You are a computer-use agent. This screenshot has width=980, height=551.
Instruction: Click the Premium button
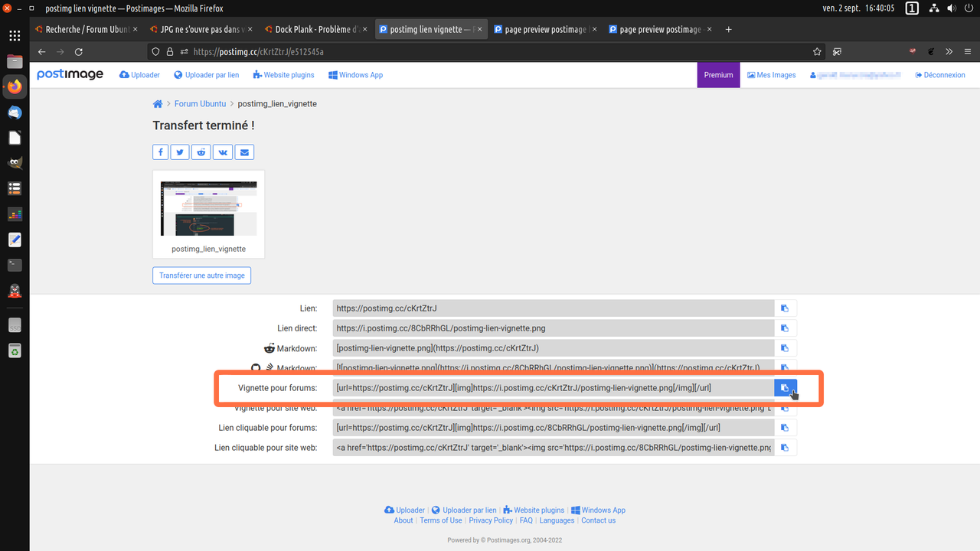(x=718, y=75)
